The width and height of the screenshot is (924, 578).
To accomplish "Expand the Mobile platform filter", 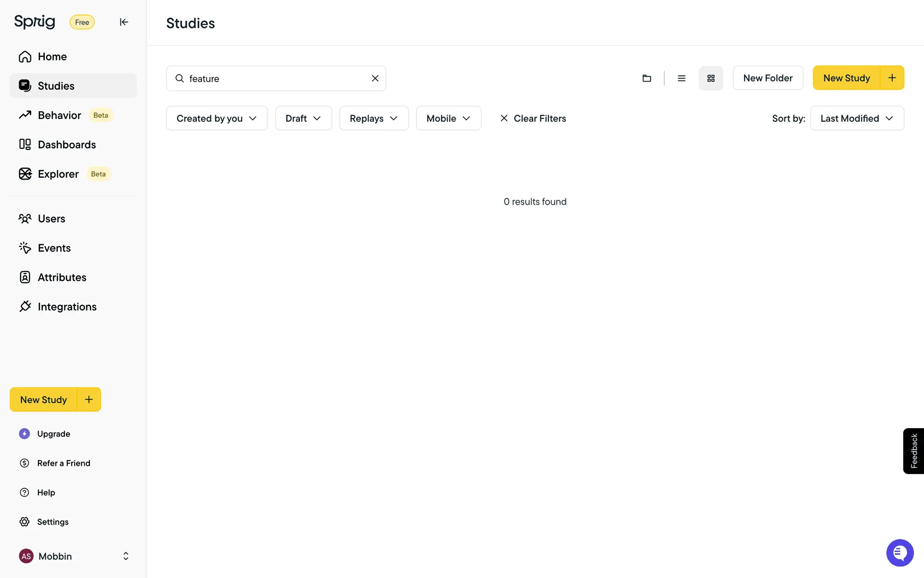I will click(448, 118).
